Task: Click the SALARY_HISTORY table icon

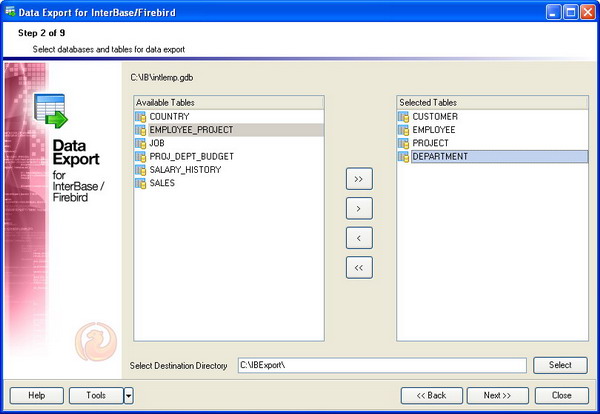Action: pyautogui.click(x=140, y=170)
